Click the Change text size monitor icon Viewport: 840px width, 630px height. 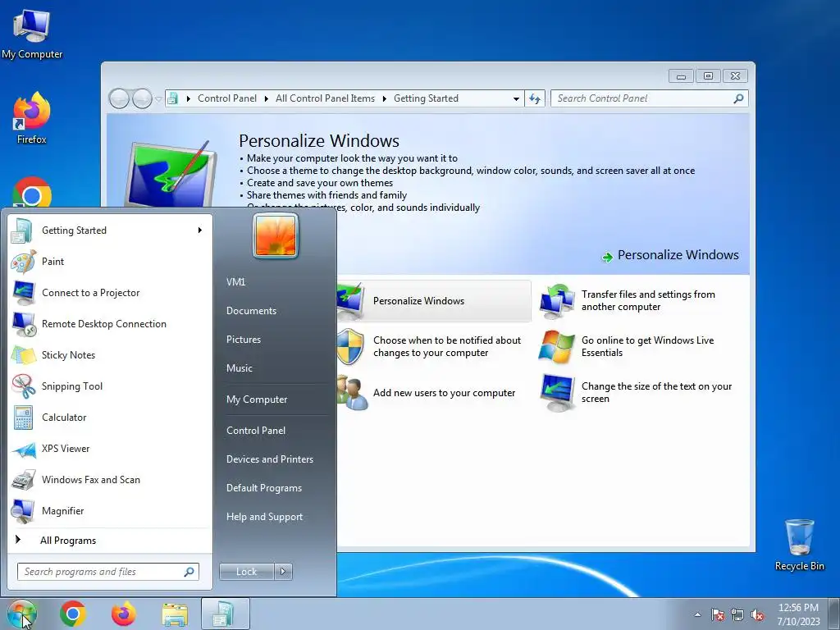557,393
